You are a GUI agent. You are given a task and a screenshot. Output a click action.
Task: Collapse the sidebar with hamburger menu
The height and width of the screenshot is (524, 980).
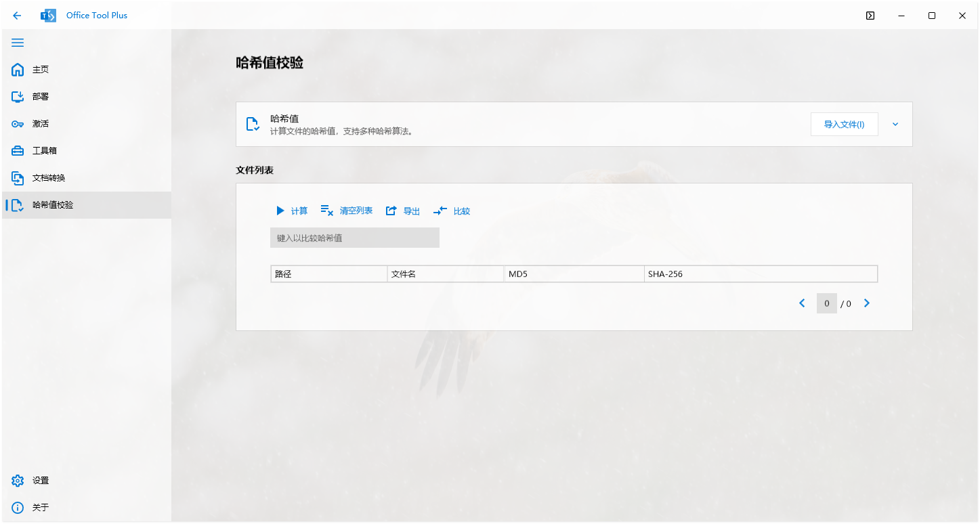click(x=18, y=43)
